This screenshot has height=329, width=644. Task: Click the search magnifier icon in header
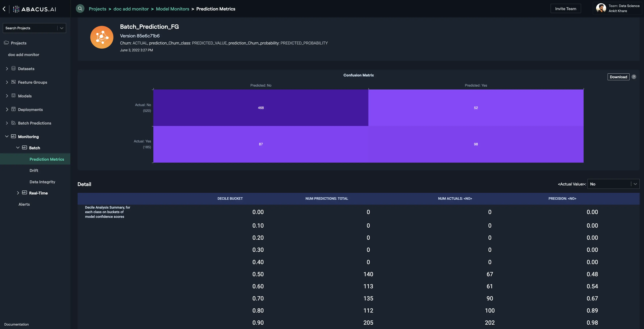click(80, 8)
